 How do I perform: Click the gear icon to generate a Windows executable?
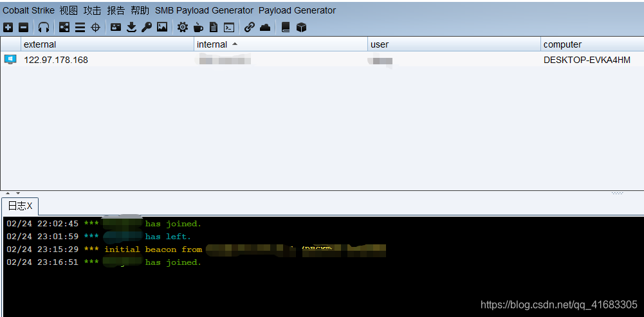[183, 28]
